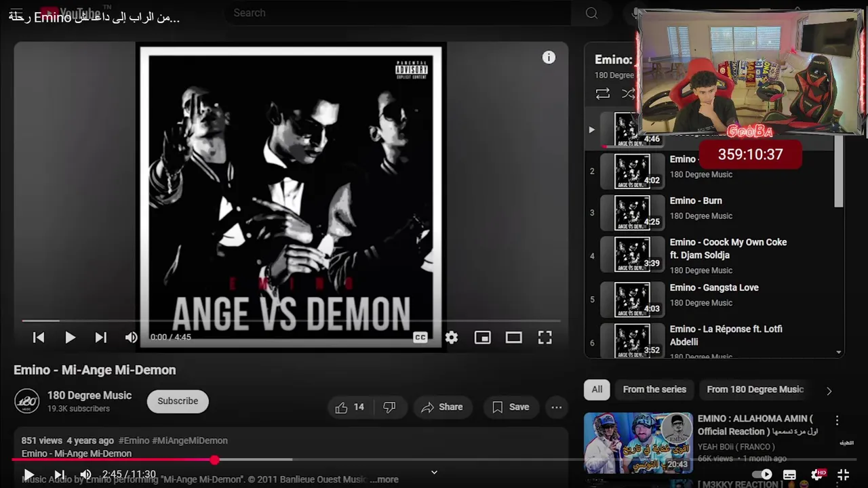The height and width of the screenshot is (488, 868).
Task: Open embedded player settings gear
Action: tap(452, 338)
